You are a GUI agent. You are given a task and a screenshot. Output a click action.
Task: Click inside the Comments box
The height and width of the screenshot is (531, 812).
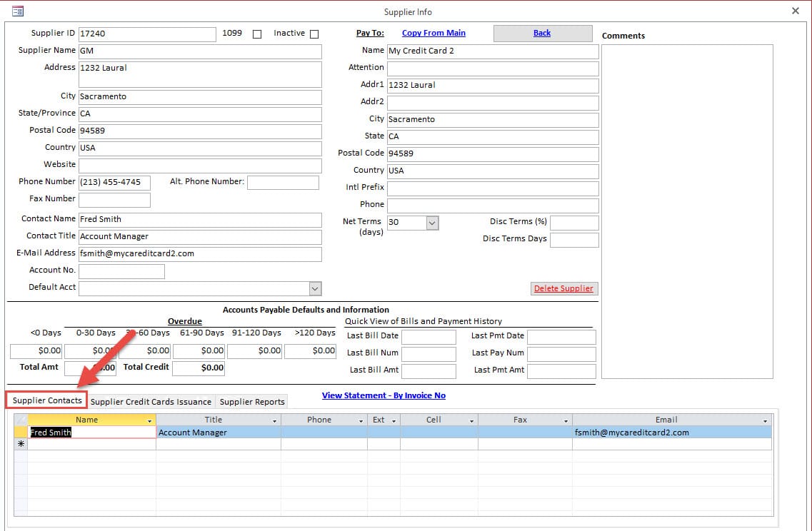coord(687,211)
